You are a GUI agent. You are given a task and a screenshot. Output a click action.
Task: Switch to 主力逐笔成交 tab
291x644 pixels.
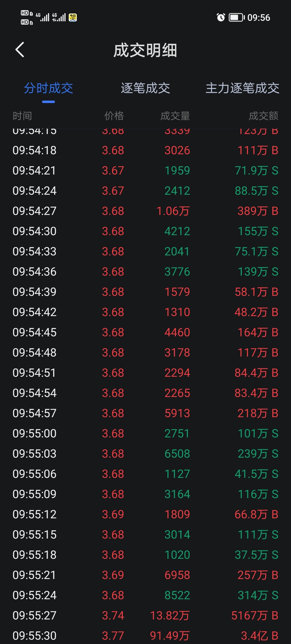(x=242, y=88)
